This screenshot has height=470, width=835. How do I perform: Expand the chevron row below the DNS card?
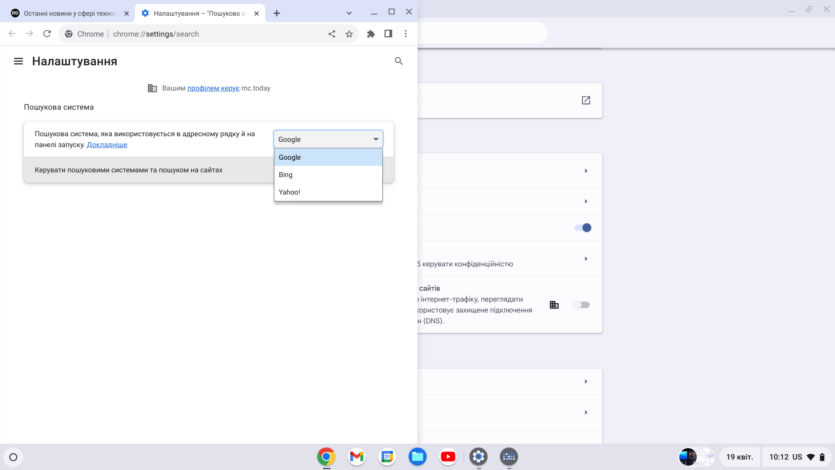(x=586, y=382)
